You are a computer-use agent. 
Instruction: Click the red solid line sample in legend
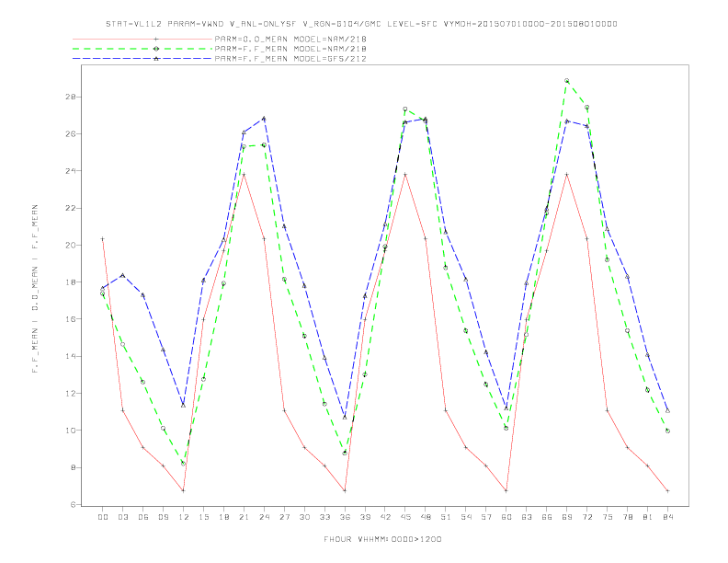(142, 39)
